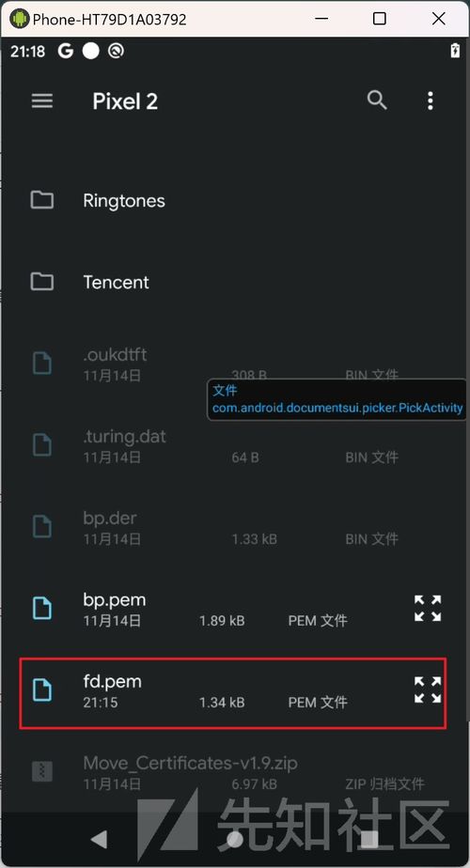
Task: Tap the Pixel 2 title
Action: [125, 101]
